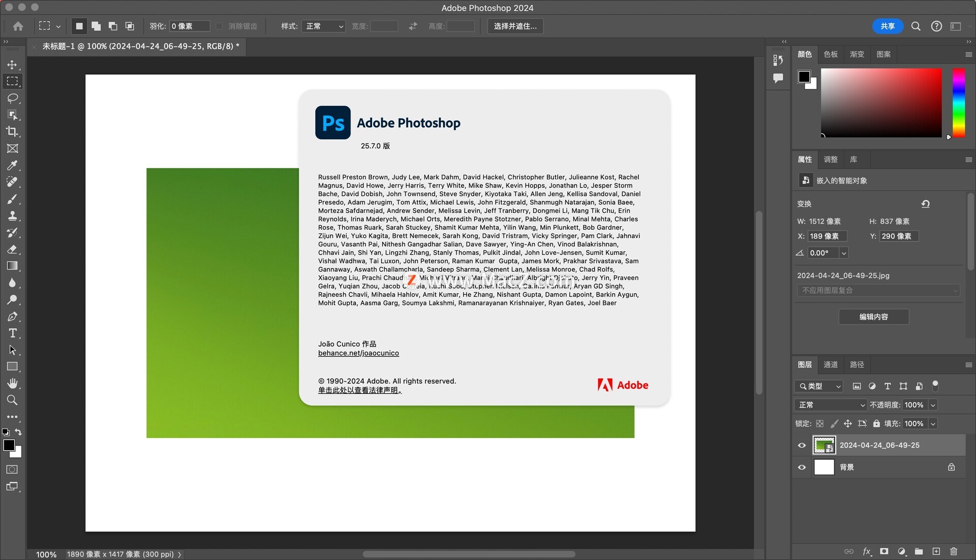Click the 编辑内容 button
976x560 pixels.
(874, 317)
